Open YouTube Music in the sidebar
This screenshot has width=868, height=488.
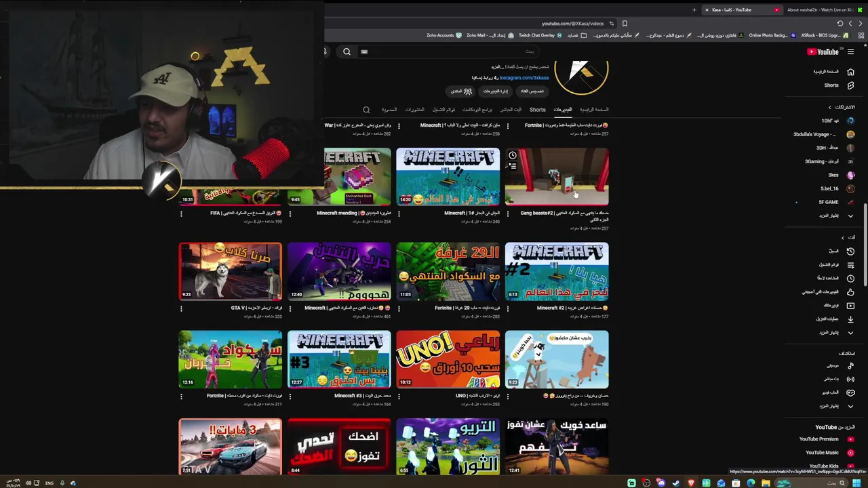point(829,453)
